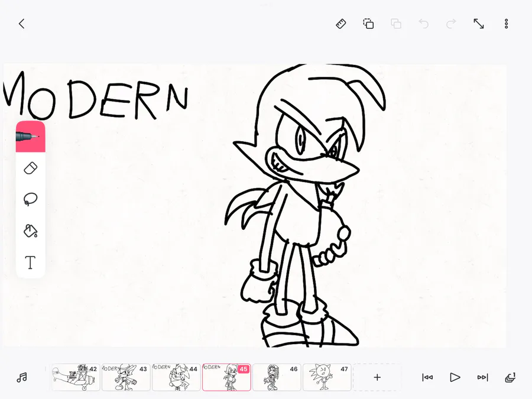This screenshot has width=532, height=399.
Task: Go back with the left chevron arrow
Action: [22, 24]
